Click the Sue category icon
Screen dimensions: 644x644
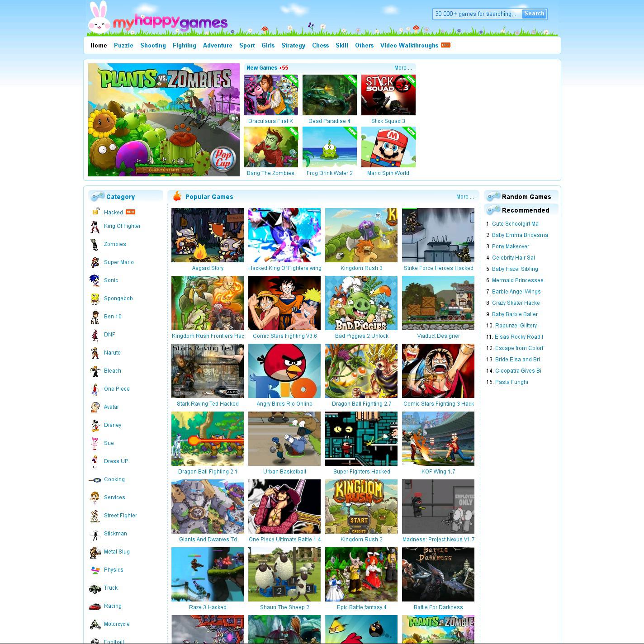click(95, 443)
